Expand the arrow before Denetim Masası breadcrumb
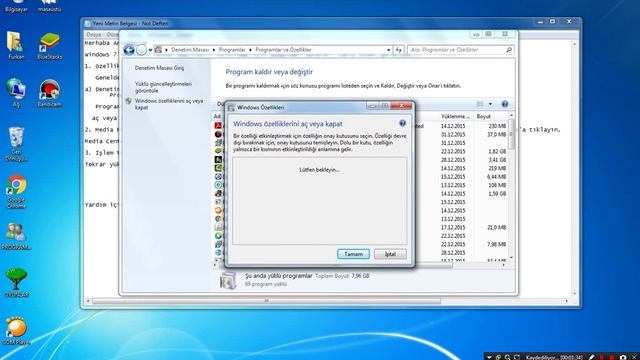The height and width of the screenshot is (360, 640). tap(167, 50)
